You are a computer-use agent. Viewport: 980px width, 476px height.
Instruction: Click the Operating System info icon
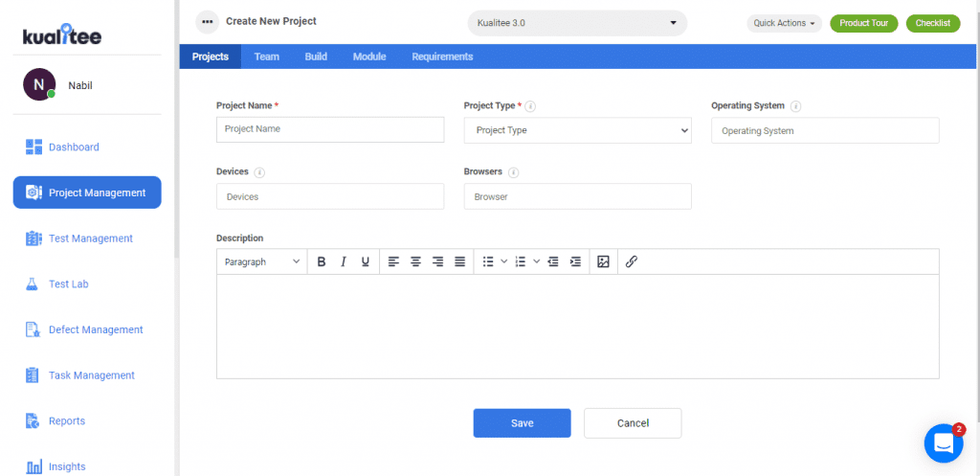click(795, 106)
